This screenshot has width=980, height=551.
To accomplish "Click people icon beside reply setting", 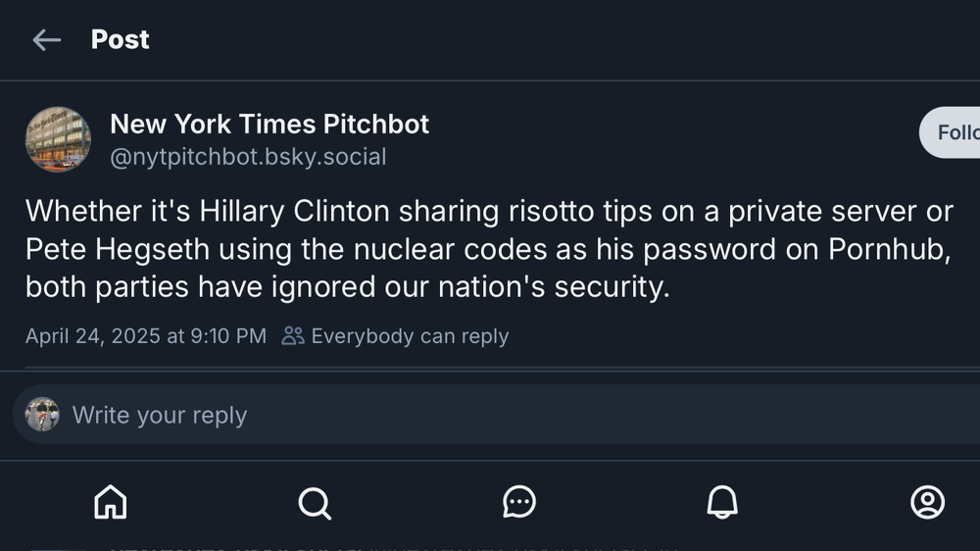I will click(x=293, y=336).
